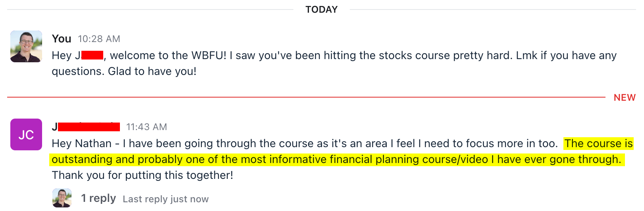Click the You sender name
This screenshot has height=211, width=644.
62,39
